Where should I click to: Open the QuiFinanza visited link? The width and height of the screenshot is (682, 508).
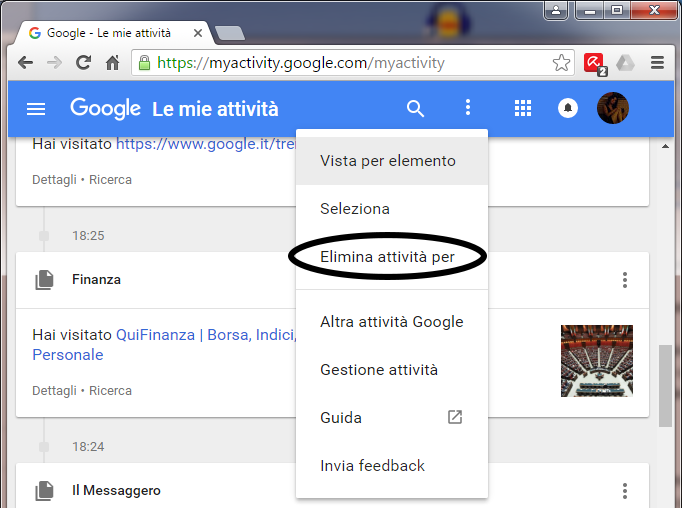point(164,344)
